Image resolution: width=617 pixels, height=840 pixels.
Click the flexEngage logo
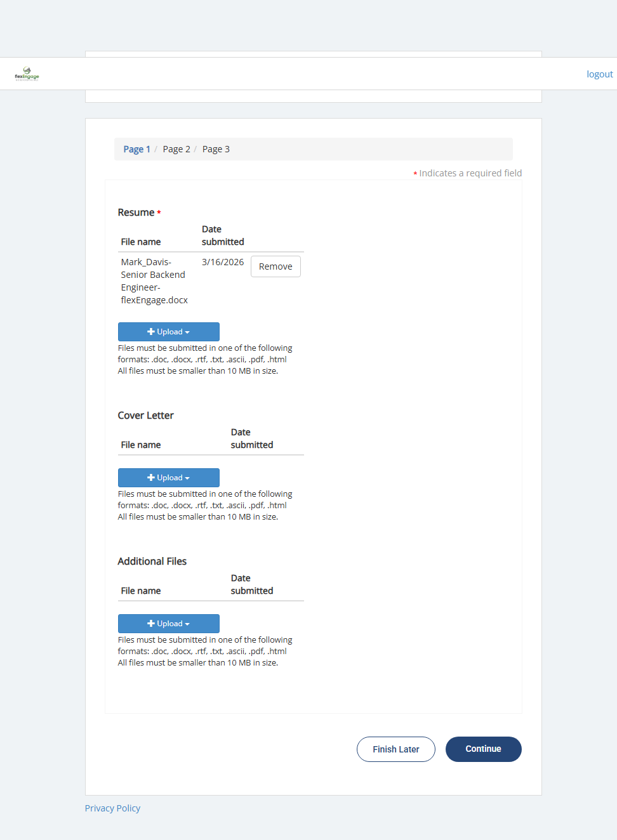pyautogui.click(x=27, y=74)
